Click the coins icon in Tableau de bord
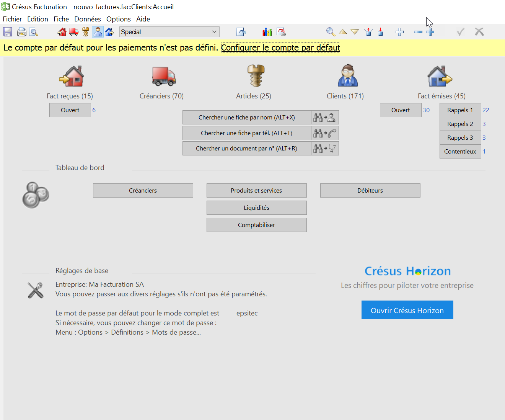The width and height of the screenshot is (505, 420). pos(36,195)
